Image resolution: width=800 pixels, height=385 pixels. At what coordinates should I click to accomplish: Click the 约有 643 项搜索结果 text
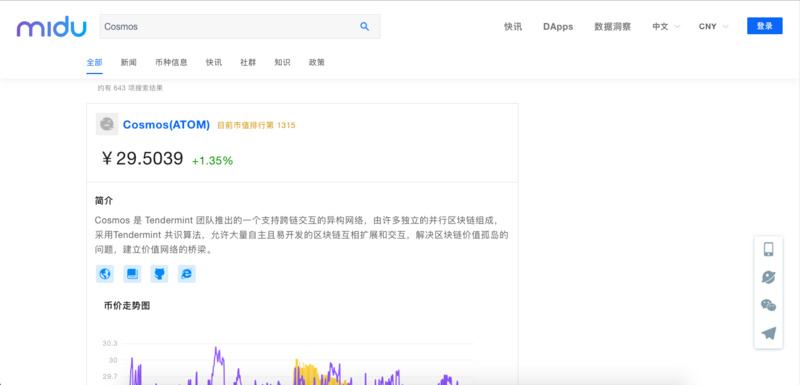[x=130, y=88]
